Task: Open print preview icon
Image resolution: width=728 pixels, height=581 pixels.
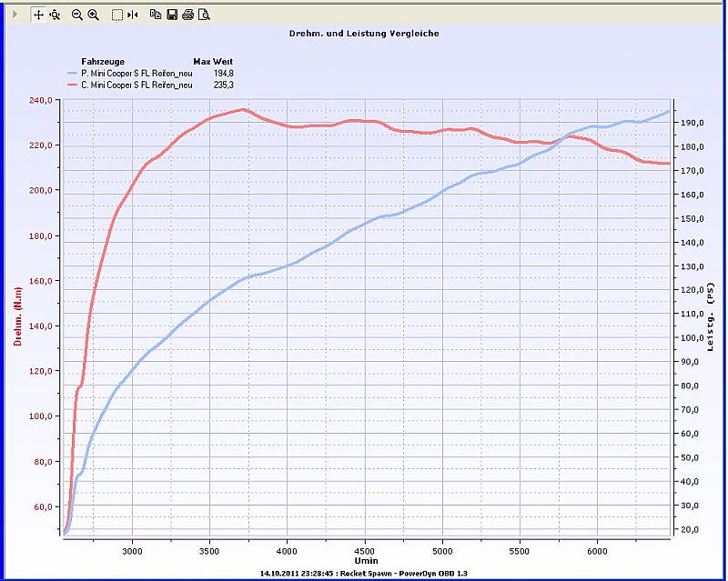Action: [204, 15]
